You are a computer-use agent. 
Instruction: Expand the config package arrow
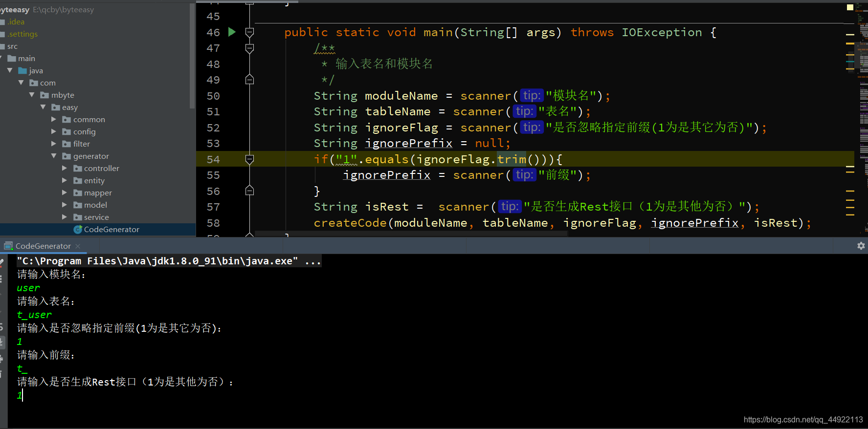coord(54,131)
